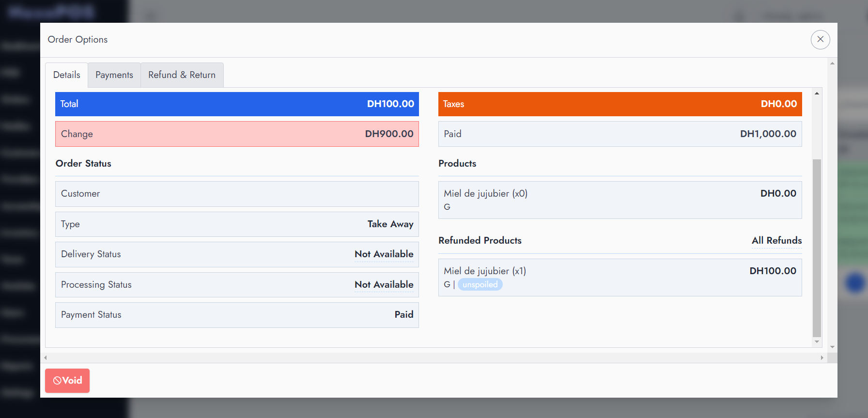The image size is (868, 418).
Task: Click the unspoiled badge
Action: click(480, 284)
